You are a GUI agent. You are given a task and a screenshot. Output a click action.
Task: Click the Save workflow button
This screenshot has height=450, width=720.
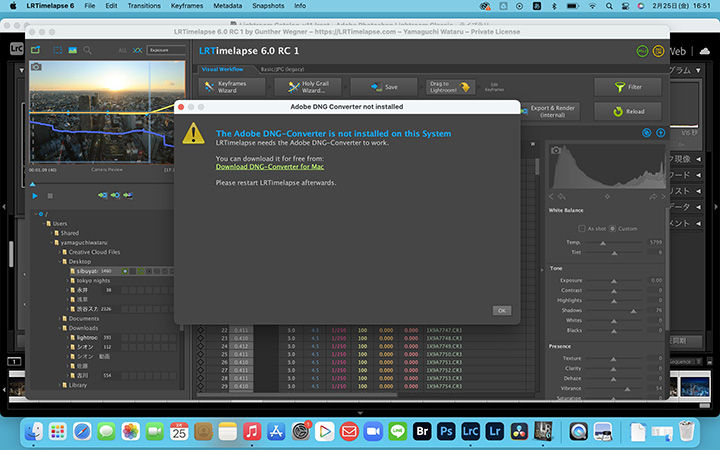384,87
